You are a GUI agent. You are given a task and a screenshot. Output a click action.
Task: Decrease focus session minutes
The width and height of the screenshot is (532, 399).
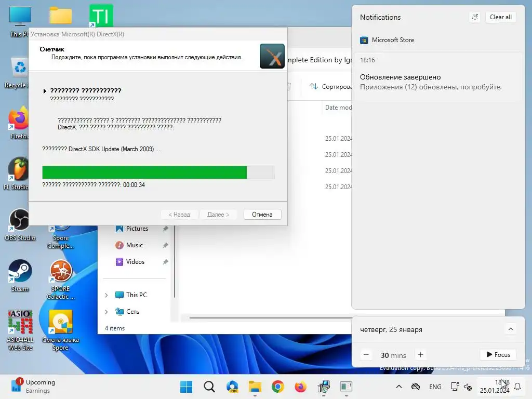coord(366,355)
